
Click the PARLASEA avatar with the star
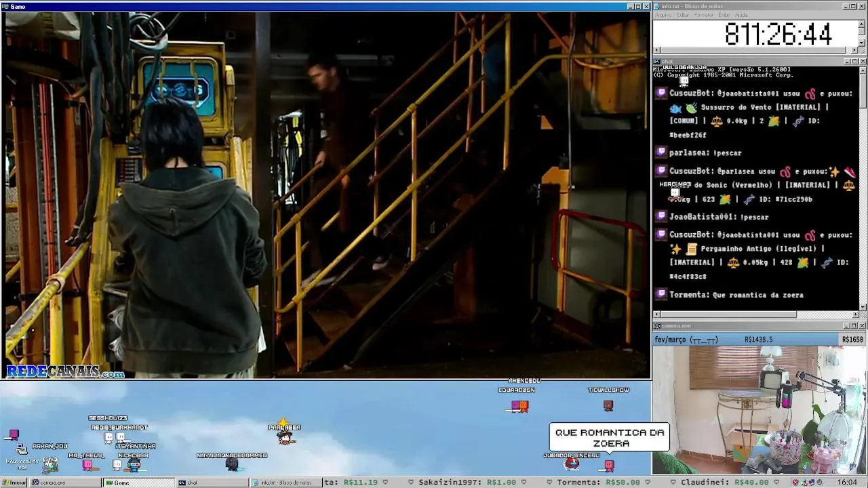coord(285,436)
